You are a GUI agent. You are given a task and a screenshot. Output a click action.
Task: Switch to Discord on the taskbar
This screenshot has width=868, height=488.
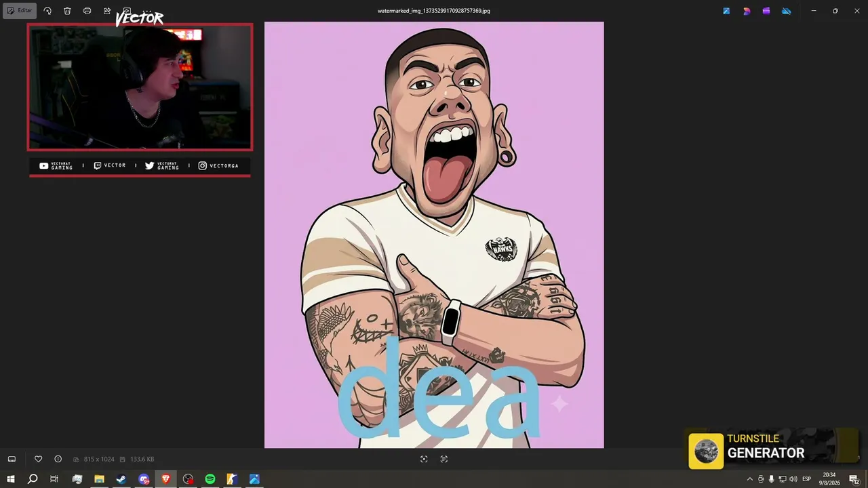[x=144, y=479]
